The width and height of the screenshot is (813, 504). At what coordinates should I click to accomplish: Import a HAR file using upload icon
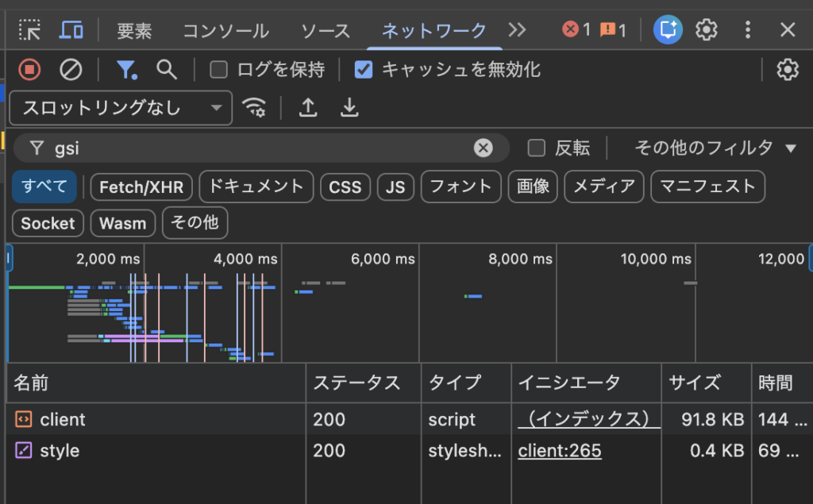pos(308,108)
